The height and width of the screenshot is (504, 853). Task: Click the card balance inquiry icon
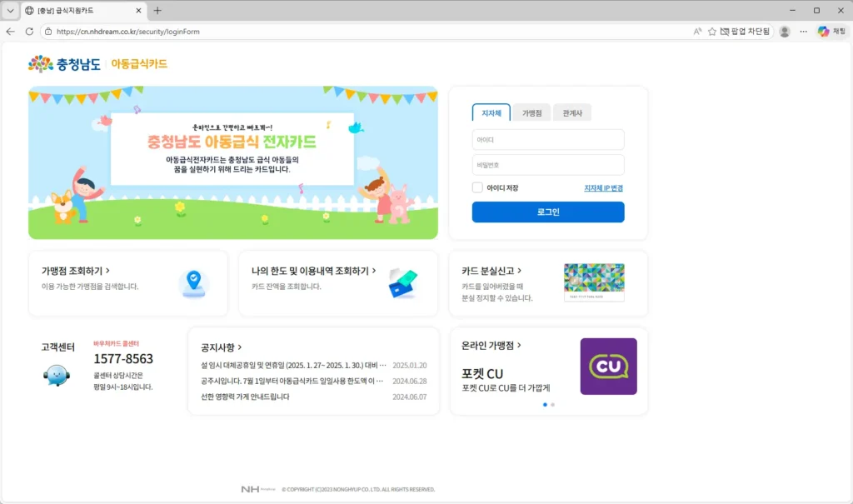(403, 283)
